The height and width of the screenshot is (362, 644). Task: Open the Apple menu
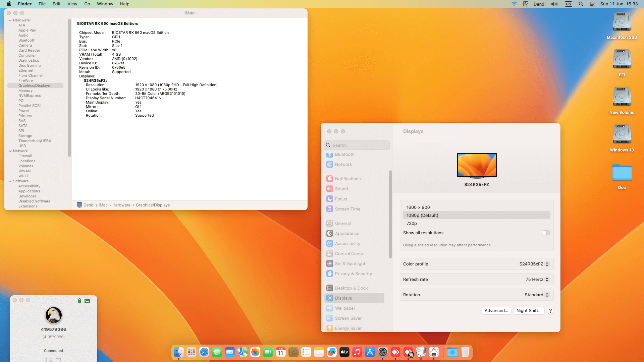pos(9,4)
